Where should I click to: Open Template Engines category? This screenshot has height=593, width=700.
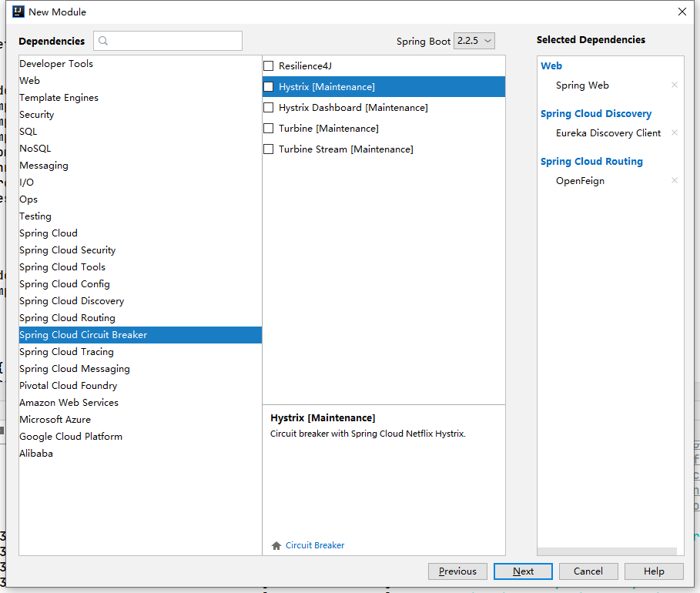pos(140,98)
